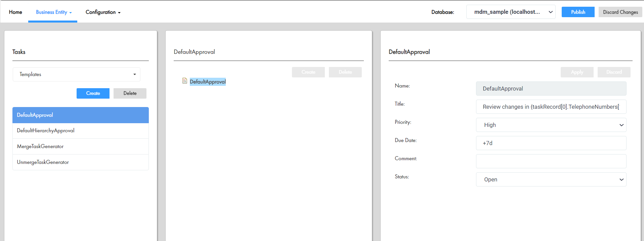Select DefaultHierarchyApproval in the list
644x241 pixels.
tap(81, 131)
